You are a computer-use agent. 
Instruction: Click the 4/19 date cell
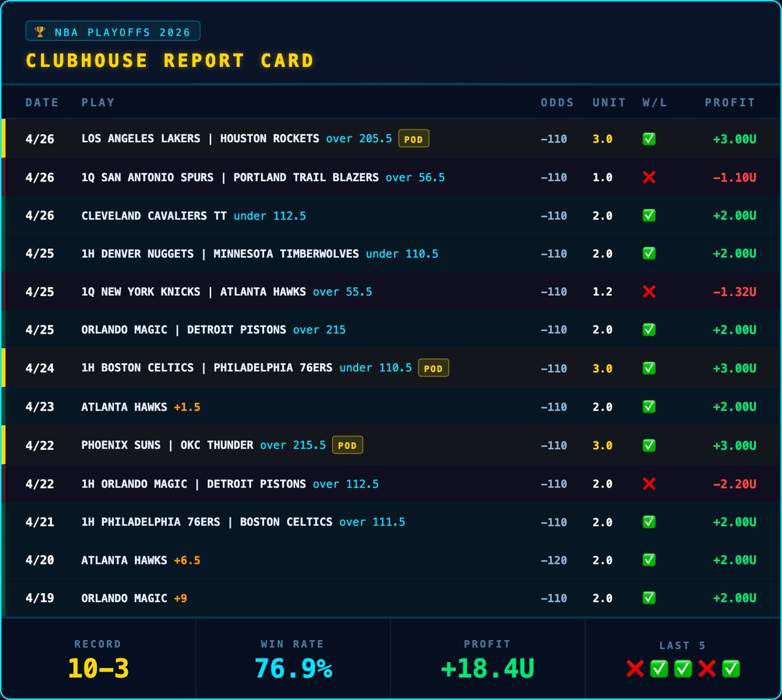(x=40, y=598)
